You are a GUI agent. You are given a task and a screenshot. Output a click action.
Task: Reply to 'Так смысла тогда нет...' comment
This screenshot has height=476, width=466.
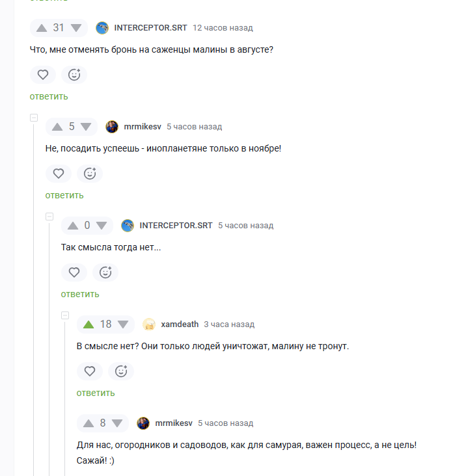click(80, 294)
